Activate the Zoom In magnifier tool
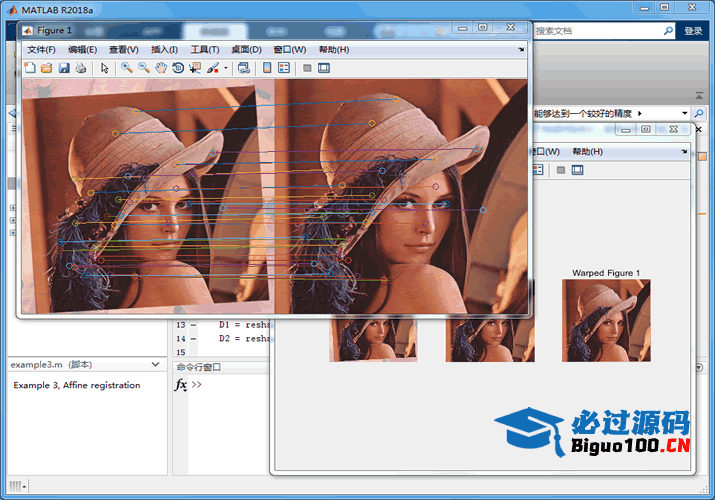 pyautogui.click(x=127, y=68)
